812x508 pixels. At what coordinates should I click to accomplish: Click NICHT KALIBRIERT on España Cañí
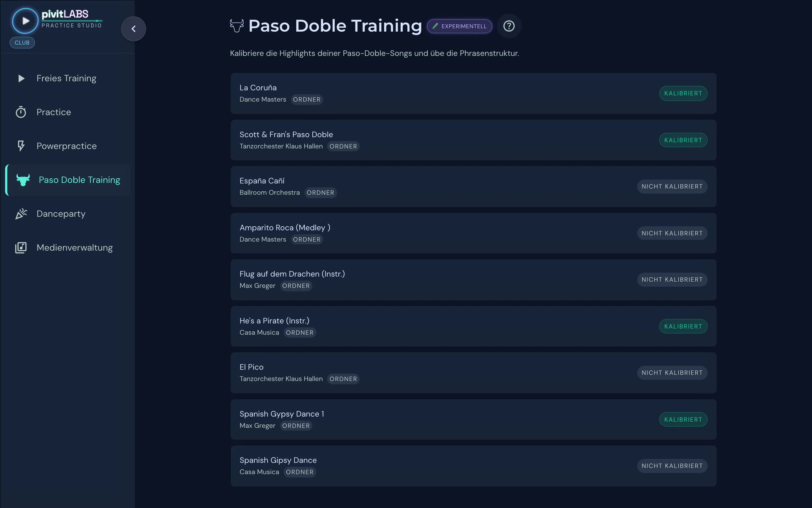[672, 187]
